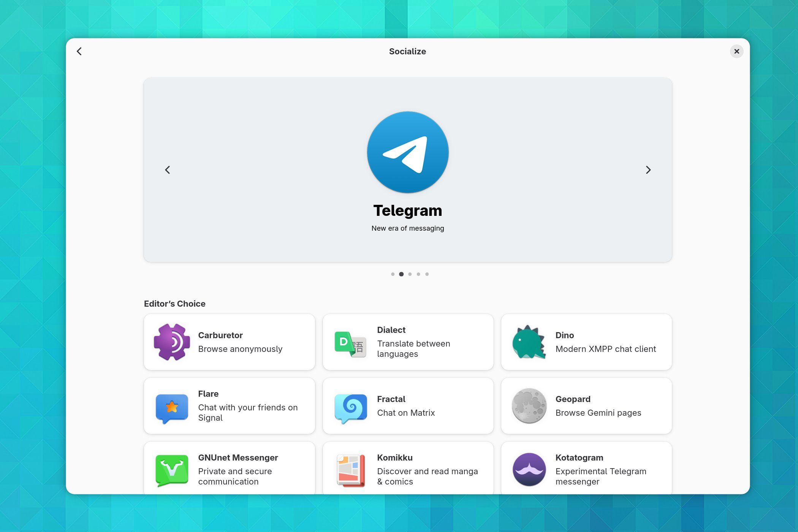Screen dimensions: 798x532
Task: Show next featured app in carousel
Action: [648, 170]
